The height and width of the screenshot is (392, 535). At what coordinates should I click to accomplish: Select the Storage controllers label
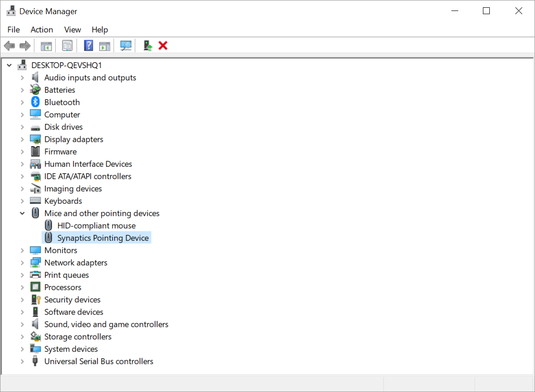[x=78, y=337]
